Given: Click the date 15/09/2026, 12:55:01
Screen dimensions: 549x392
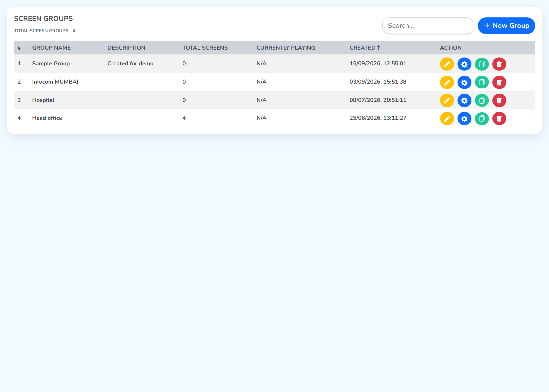Looking at the screenshot, I should tap(378, 64).
